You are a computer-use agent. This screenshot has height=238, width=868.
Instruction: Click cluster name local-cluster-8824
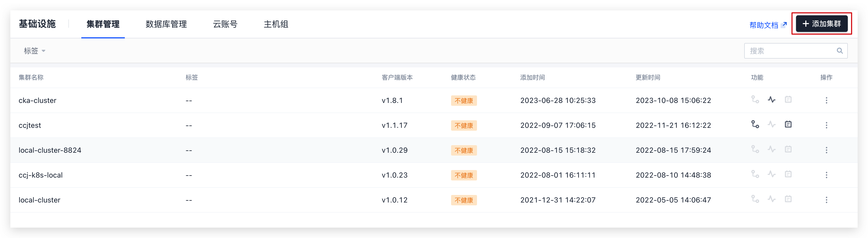click(x=50, y=150)
